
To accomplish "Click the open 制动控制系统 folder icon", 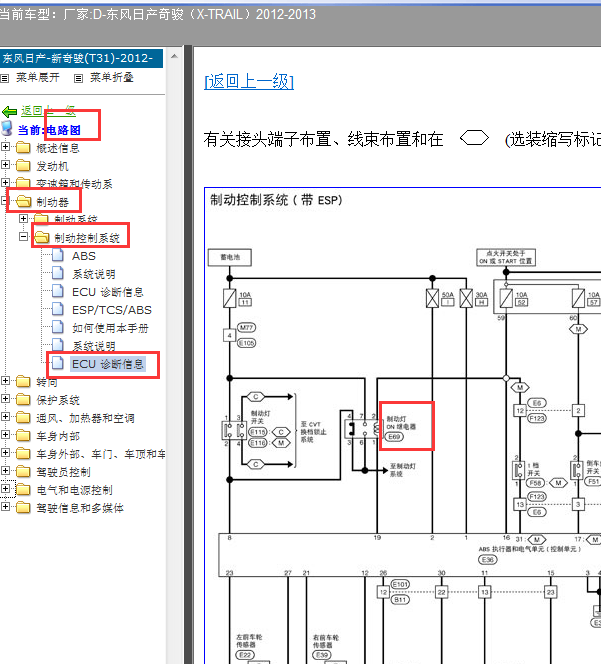I will pyautogui.click(x=42, y=238).
